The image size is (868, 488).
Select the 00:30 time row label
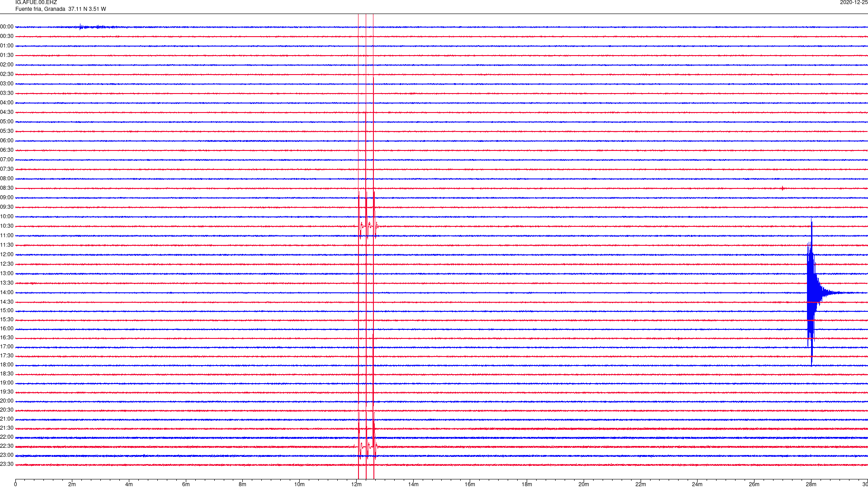click(7, 37)
